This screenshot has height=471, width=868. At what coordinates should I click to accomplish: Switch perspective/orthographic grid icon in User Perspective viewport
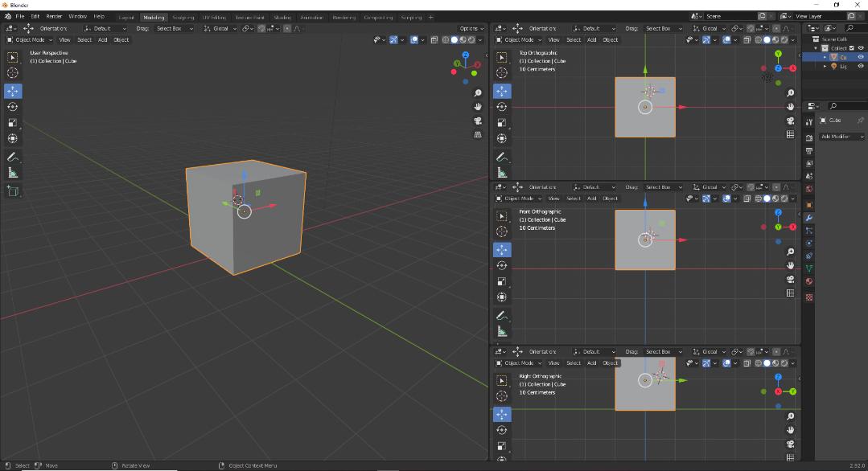tap(478, 134)
